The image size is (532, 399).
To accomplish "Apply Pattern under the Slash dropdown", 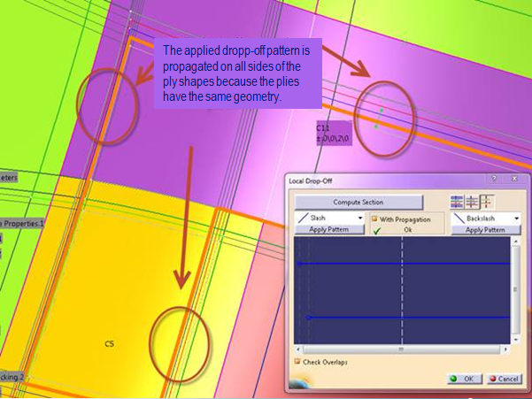I will [328, 229].
